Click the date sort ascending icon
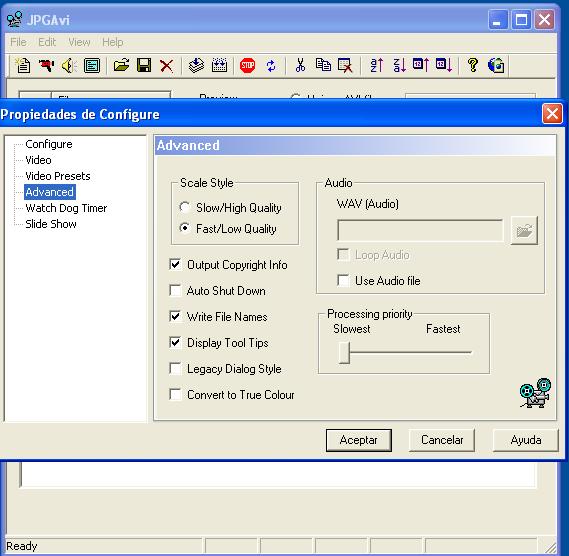 coord(421,66)
